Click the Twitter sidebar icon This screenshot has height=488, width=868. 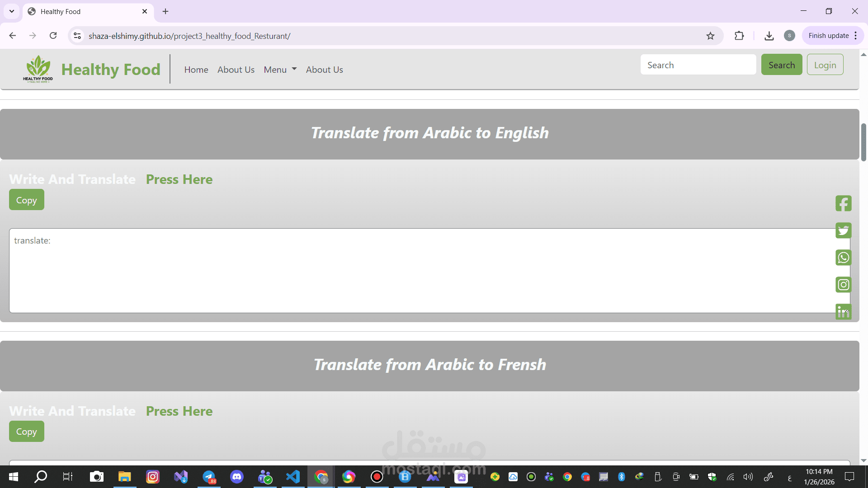(843, 230)
